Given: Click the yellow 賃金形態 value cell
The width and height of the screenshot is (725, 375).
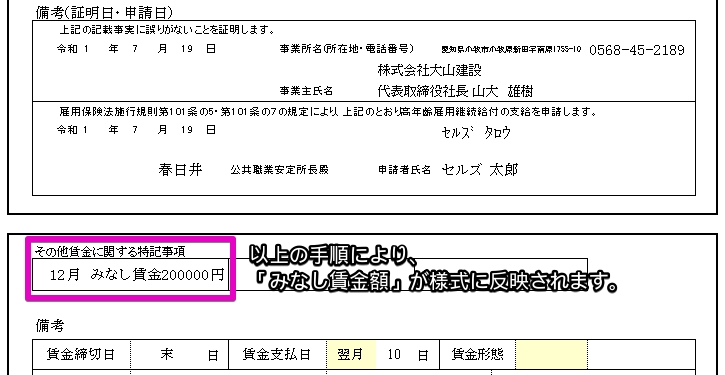Looking at the screenshot, I should click(x=552, y=355).
